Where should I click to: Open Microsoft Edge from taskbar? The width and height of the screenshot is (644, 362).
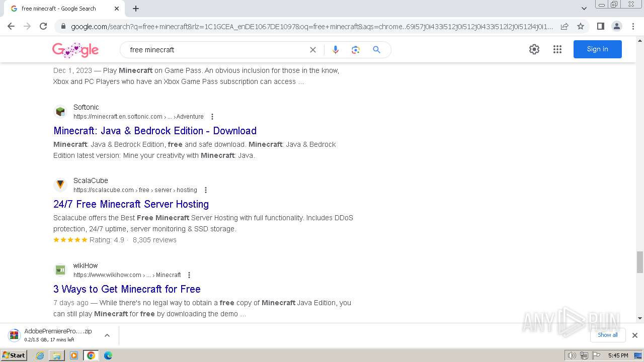[108, 355]
